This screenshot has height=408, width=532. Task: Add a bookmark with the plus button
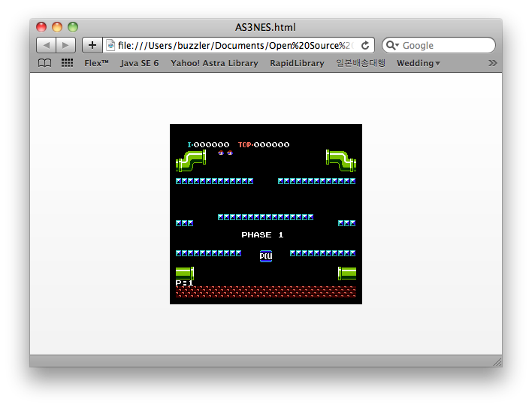(x=92, y=45)
